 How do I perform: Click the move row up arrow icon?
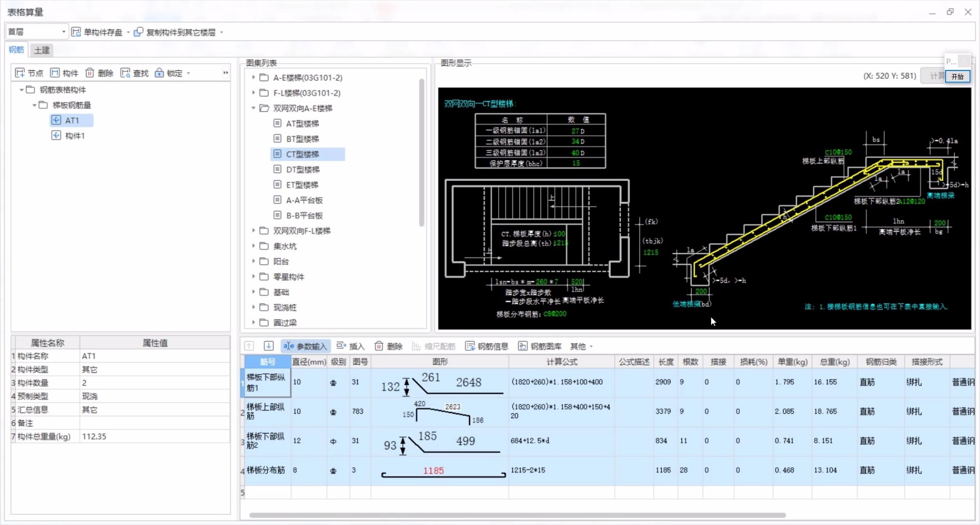click(249, 346)
